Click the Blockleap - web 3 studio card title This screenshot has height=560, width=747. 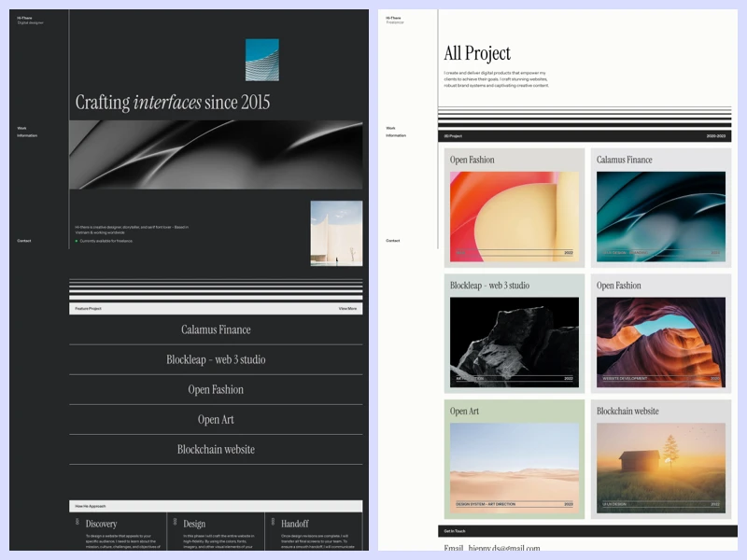pyautogui.click(x=489, y=286)
